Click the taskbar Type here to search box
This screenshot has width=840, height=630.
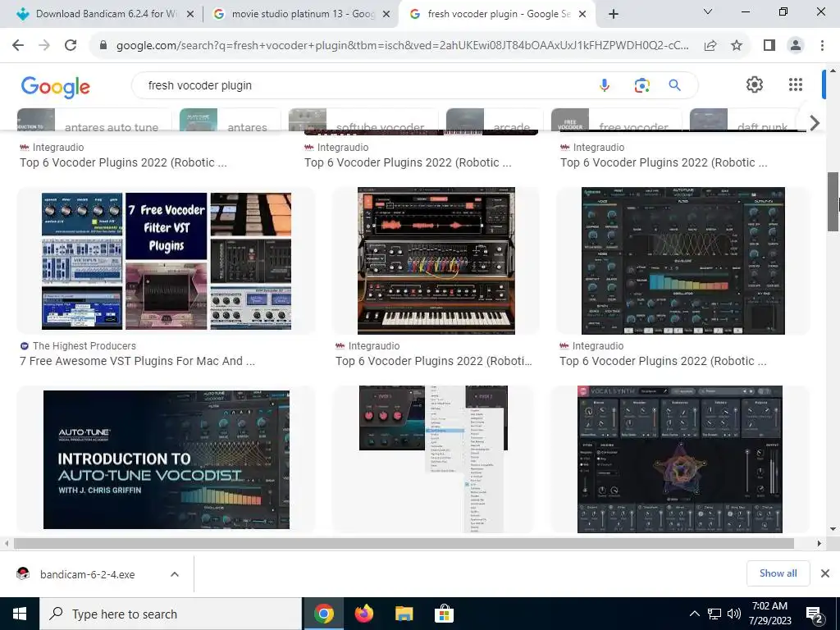(x=171, y=614)
